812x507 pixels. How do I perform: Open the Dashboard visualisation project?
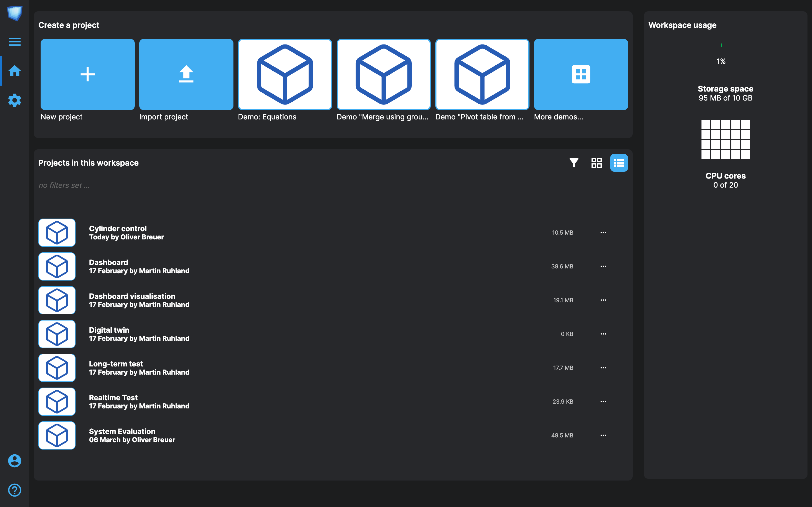[x=132, y=296]
